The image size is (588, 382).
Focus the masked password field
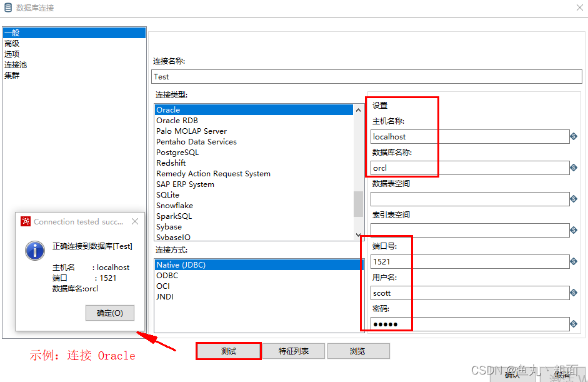pyautogui.click(x=470, y=324)
